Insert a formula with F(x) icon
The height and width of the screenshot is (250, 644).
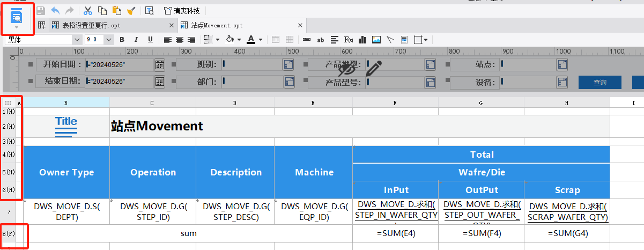pos(349,39)
